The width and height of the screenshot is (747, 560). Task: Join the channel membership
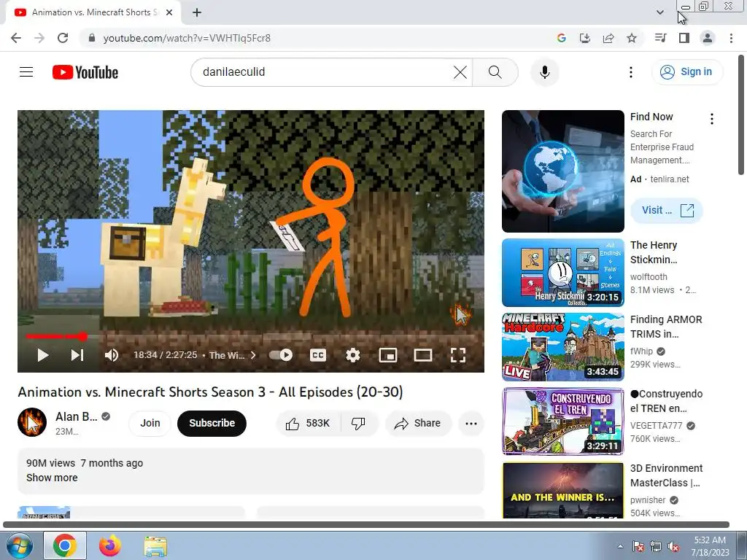pyautogui.click(x=150, y=423)
